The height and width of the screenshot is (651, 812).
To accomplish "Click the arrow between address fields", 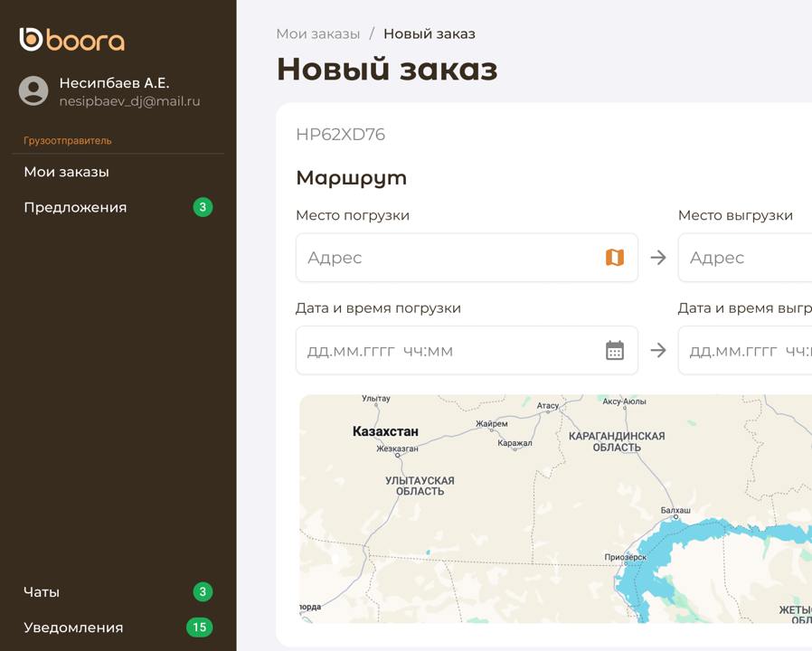I will point(658,258).
